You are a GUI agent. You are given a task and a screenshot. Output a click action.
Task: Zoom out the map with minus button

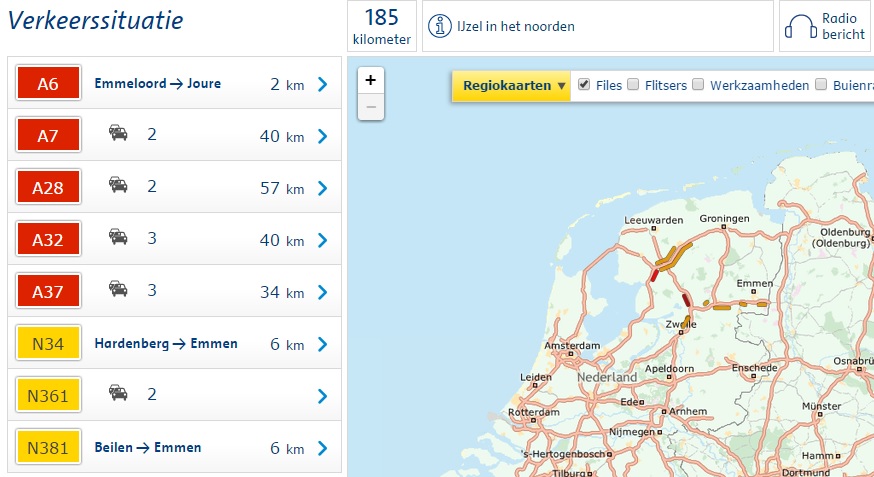pos(370,106)
